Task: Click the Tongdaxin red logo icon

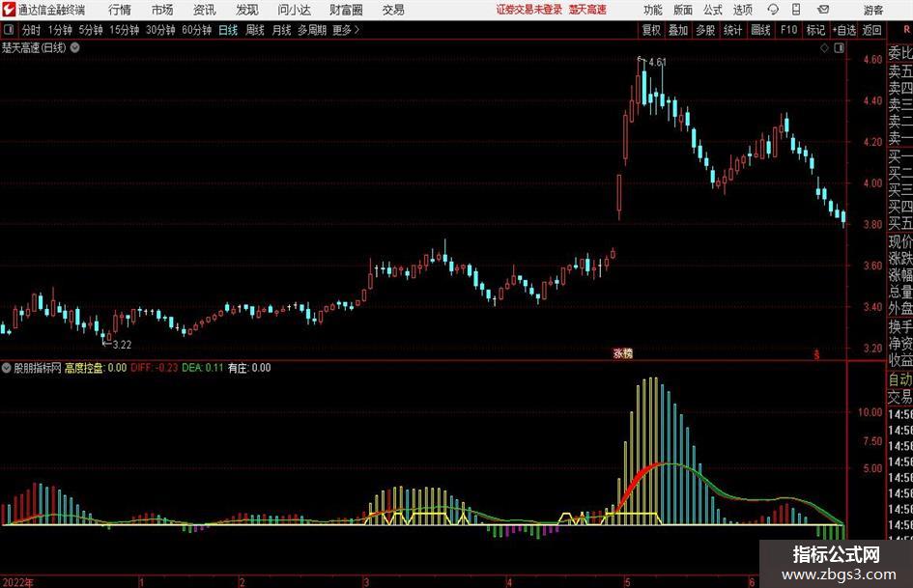Action: [x=9, y=10]
